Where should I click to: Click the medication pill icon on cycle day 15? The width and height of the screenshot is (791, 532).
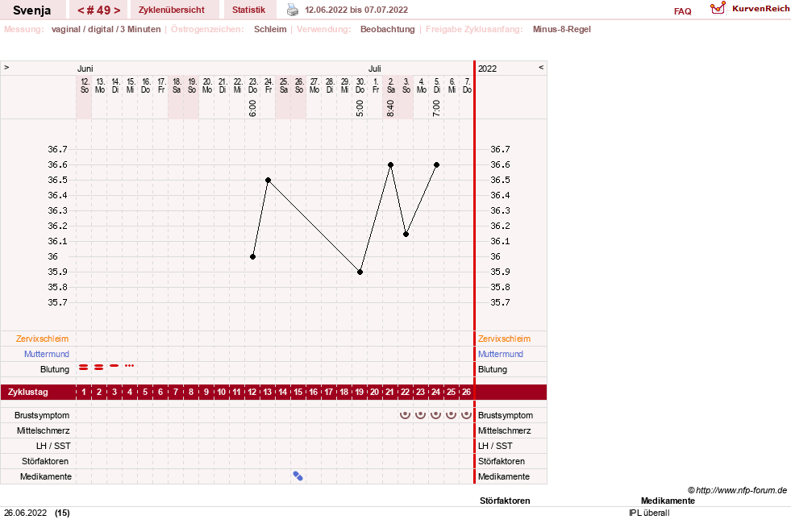[298, 476]
